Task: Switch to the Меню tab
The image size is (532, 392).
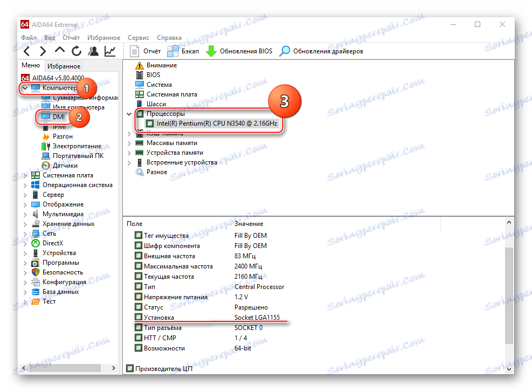Action: click(31, 65)
